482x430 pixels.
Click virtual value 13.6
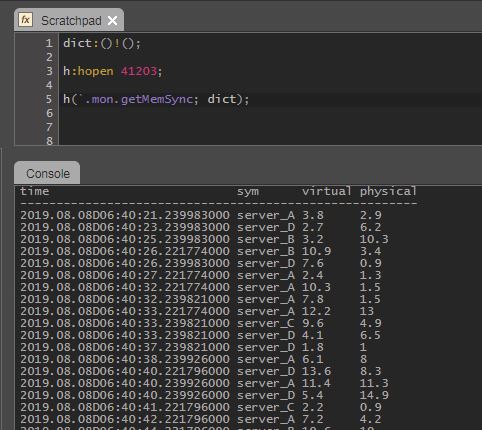point(316,371)
